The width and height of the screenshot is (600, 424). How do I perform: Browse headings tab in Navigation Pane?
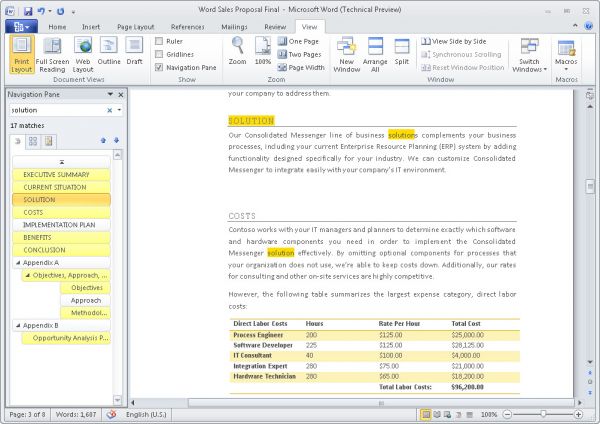point(18,141)
